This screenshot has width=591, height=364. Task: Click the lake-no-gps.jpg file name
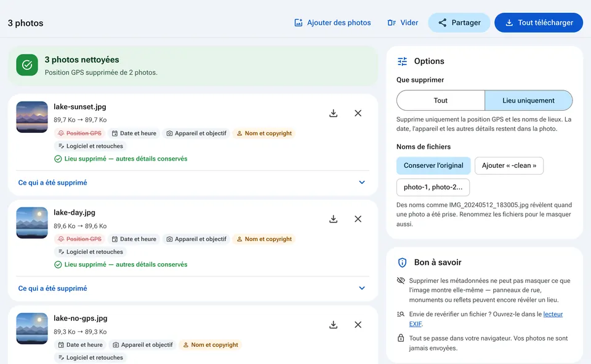[80, 318]
